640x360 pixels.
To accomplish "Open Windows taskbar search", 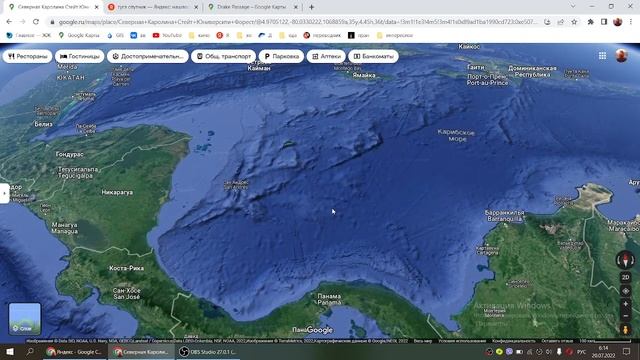I will click(x=30, y=352).
